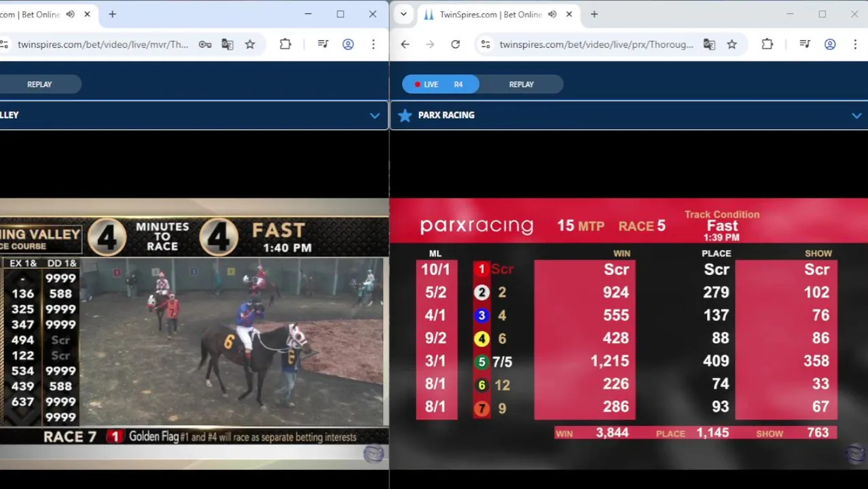Close the Bet Online tab in left window
Screen dimensions: 868x489
[x=87, y=14]
